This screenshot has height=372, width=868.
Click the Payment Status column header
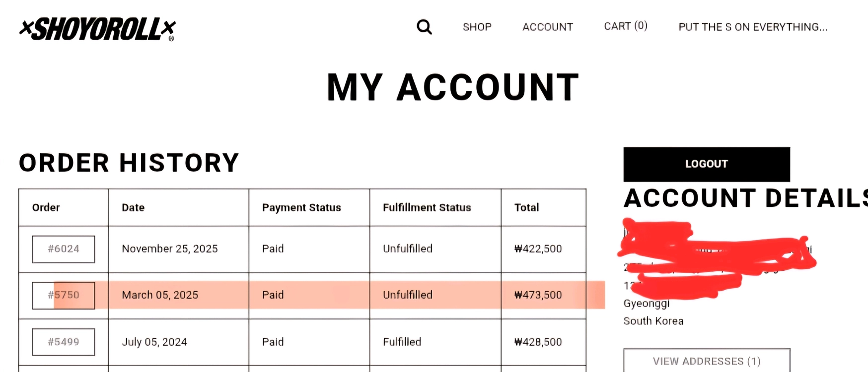(301, 207)
